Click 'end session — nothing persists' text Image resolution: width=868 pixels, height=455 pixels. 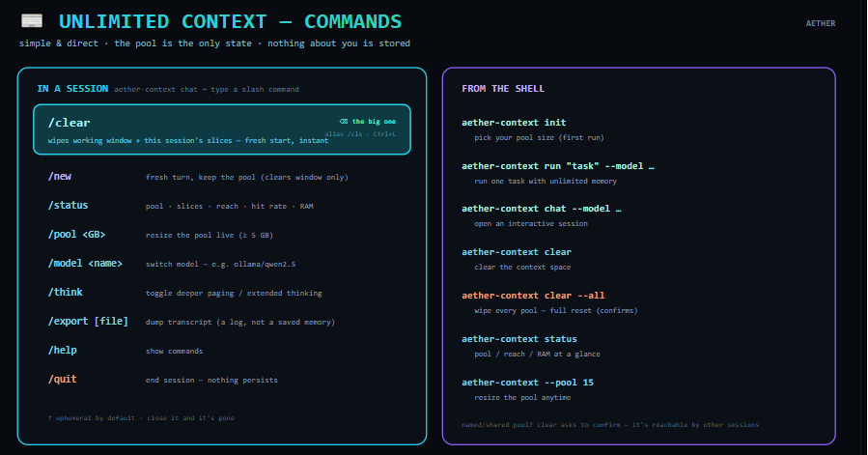coord(211,381)
